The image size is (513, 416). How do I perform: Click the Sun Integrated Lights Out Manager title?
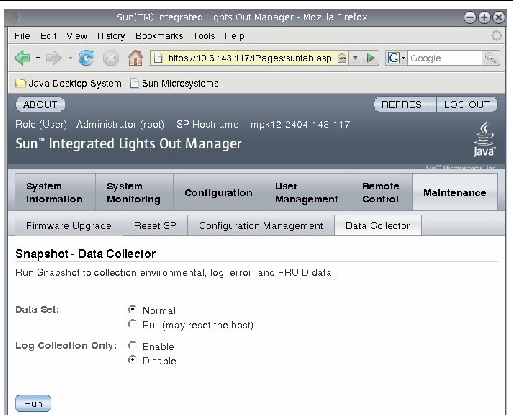tap(128, 144)
